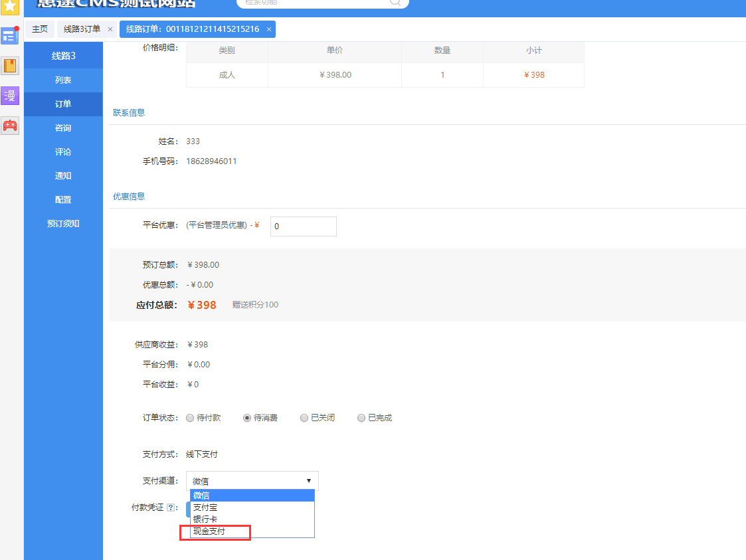This screenshot has height=560, width=746.
Task: Click the 平台优惠 amount input field
Action: (x=303, y=226)
